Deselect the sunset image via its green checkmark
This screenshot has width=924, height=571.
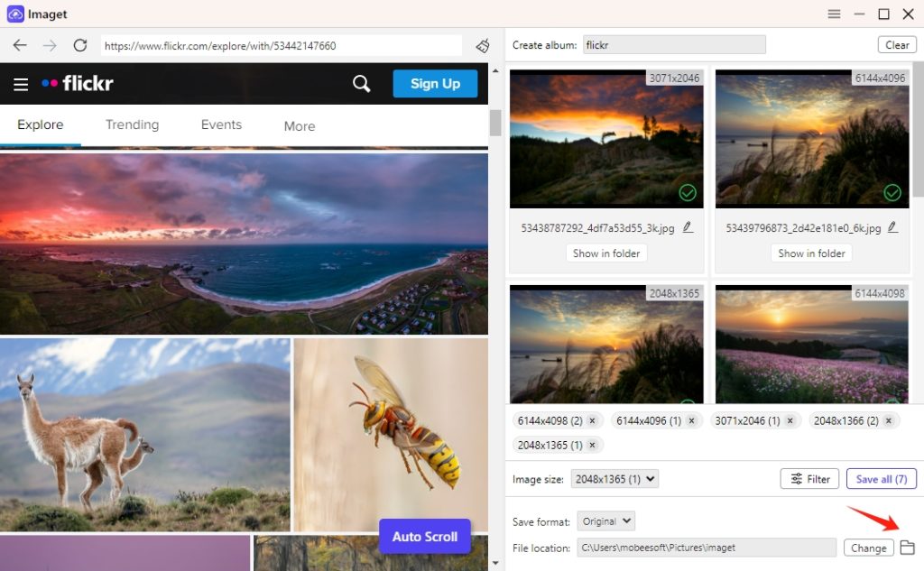(x=687, y=192)
